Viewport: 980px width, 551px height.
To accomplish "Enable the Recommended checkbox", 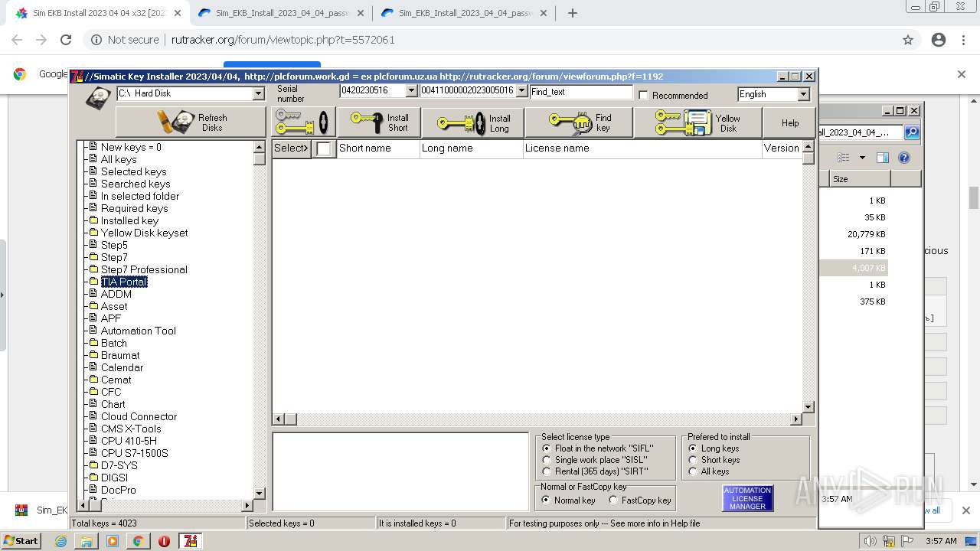I will click(x=643, y=95).
